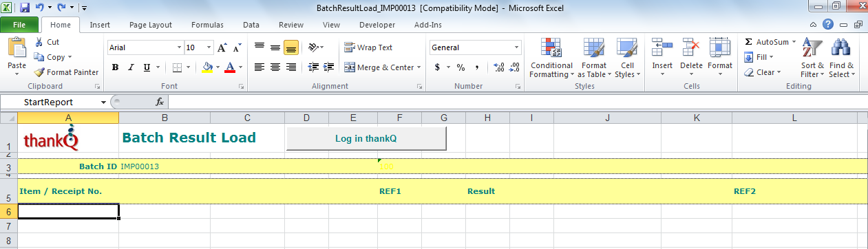The image size is (868, 249).
Task: Apply percent style format
Action: tap(461, 67)
